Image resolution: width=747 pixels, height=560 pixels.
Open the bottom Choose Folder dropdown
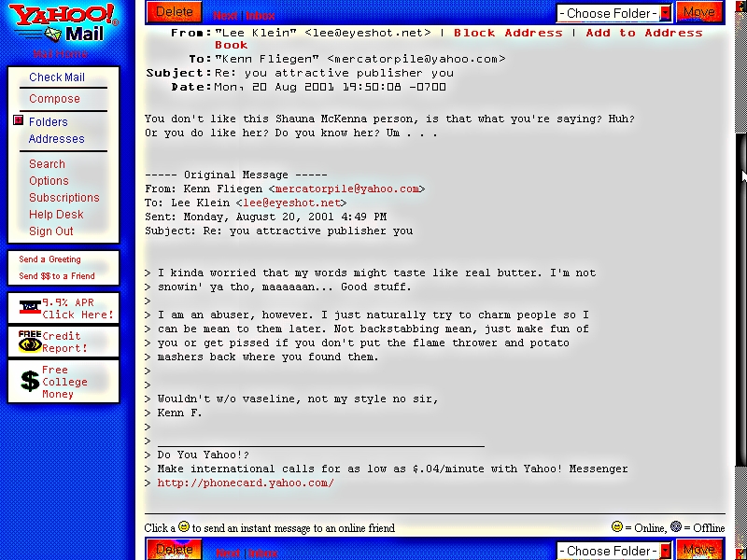pos(614,551)
